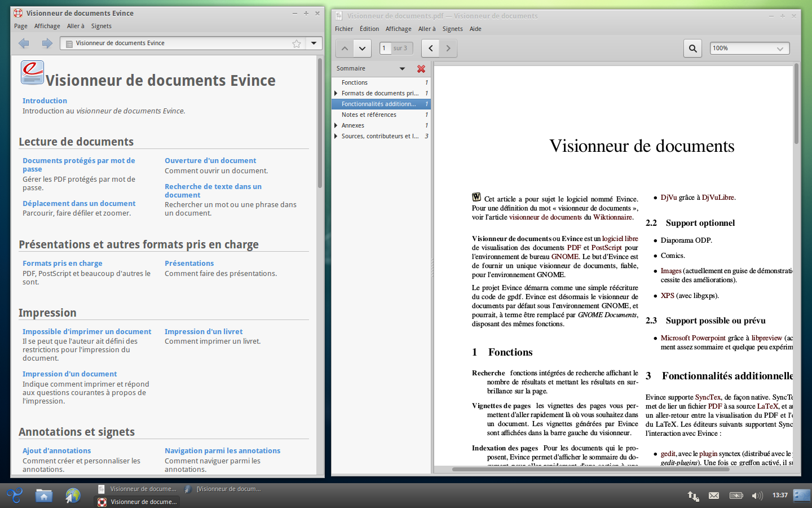The image size is (812, 508).
Task: Open the battery indicator tray icon
Action: coord(736,496)
